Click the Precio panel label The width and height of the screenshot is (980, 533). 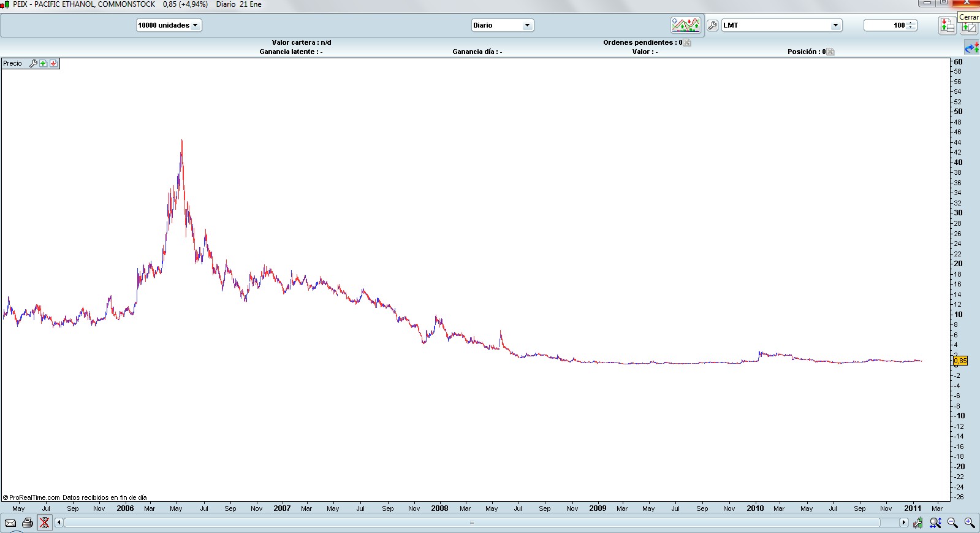[12, 63]
